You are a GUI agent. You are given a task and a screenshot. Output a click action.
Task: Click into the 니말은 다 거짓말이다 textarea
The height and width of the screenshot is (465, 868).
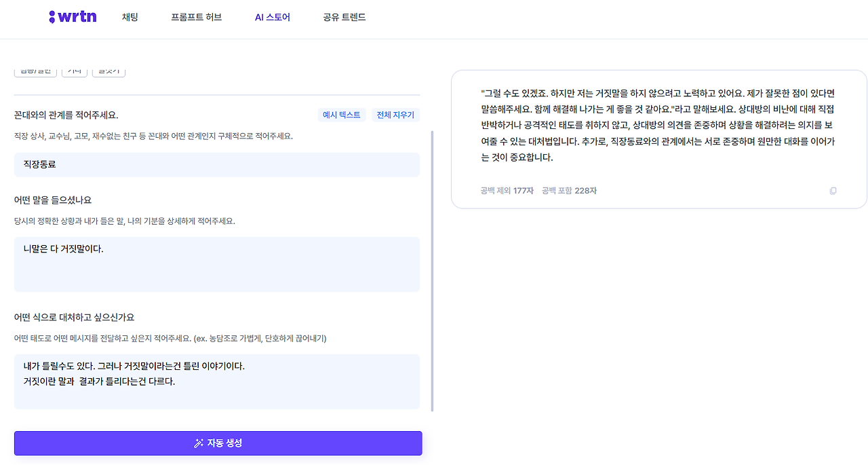217,264
